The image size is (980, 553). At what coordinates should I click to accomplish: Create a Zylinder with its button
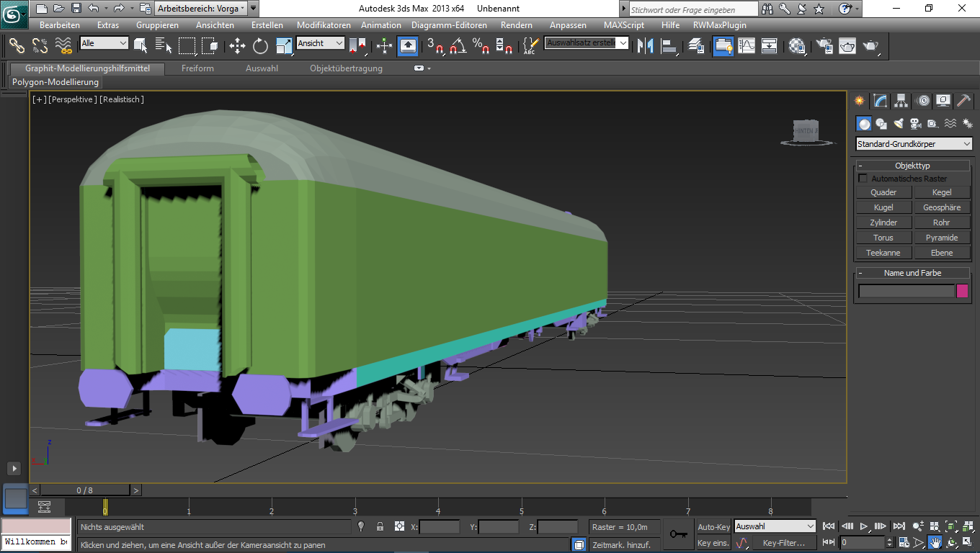[x=883, y=222]
